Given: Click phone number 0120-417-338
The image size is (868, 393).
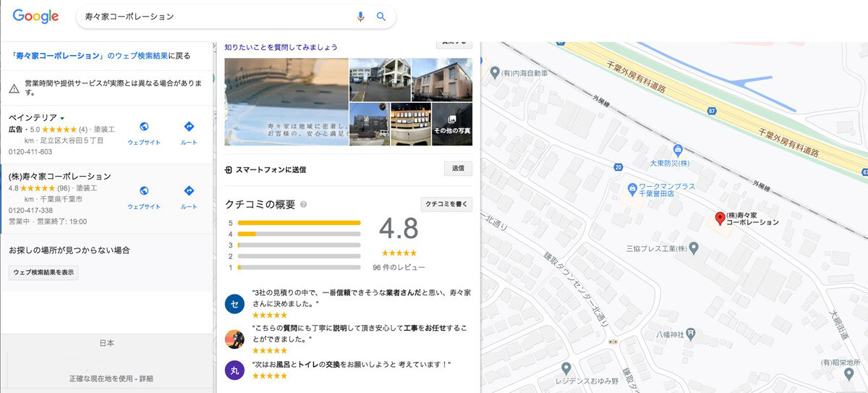Looking at the screenshot, I should [30, 211].
